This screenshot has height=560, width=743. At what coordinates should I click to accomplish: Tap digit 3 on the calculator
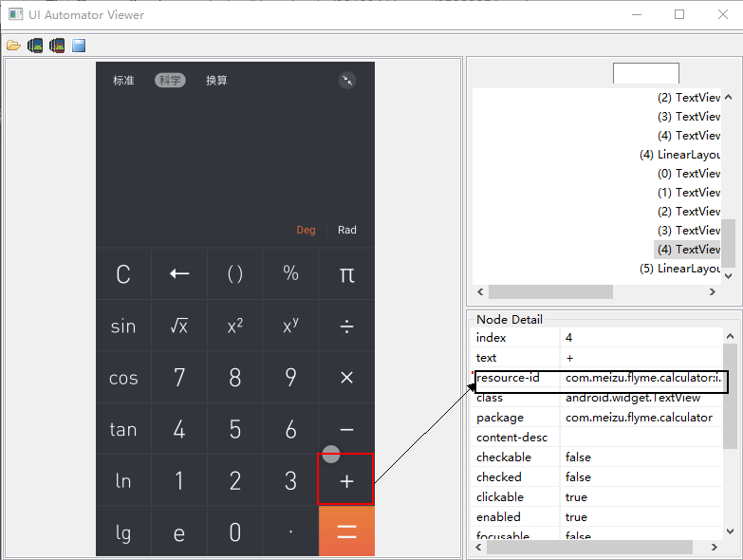click(291, 480)
